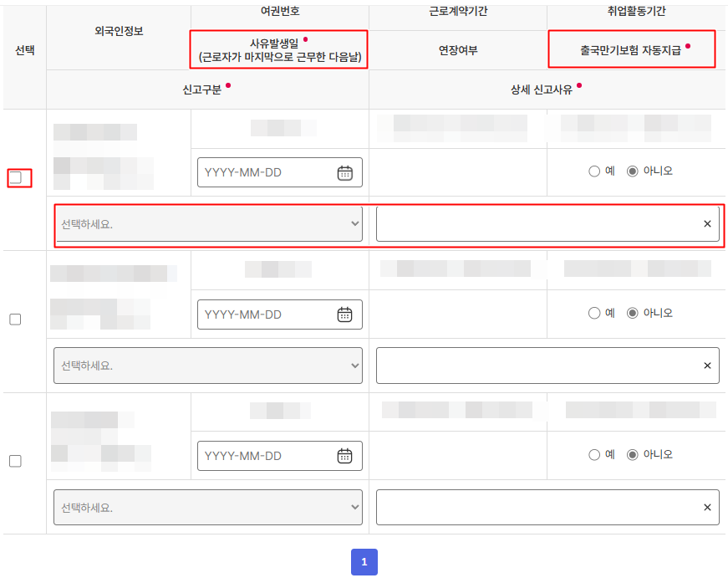Tick the 선택 checkbox for the third foreigner

(15, 461)
